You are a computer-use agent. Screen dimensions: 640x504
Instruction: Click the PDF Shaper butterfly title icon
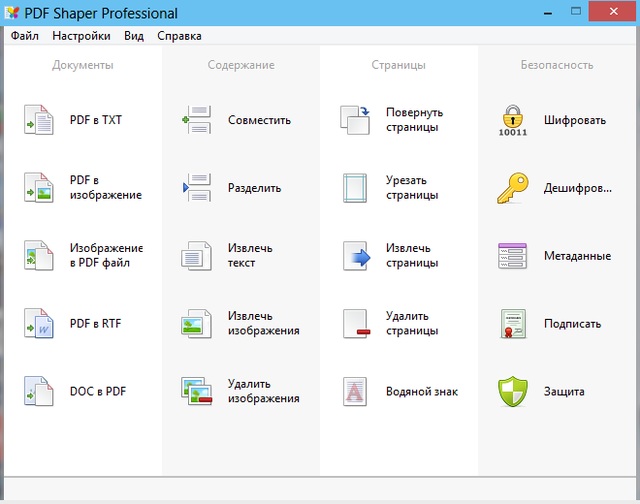point(12,13)
